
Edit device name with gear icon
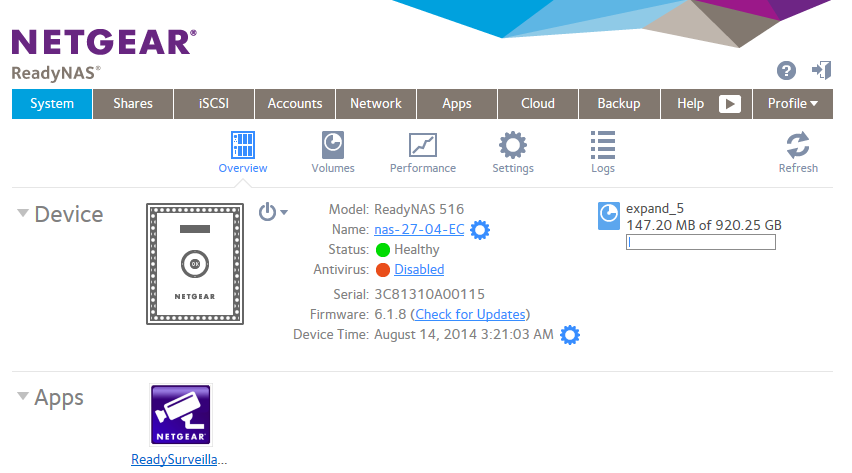pyautogui.click(x=480, y=230)
